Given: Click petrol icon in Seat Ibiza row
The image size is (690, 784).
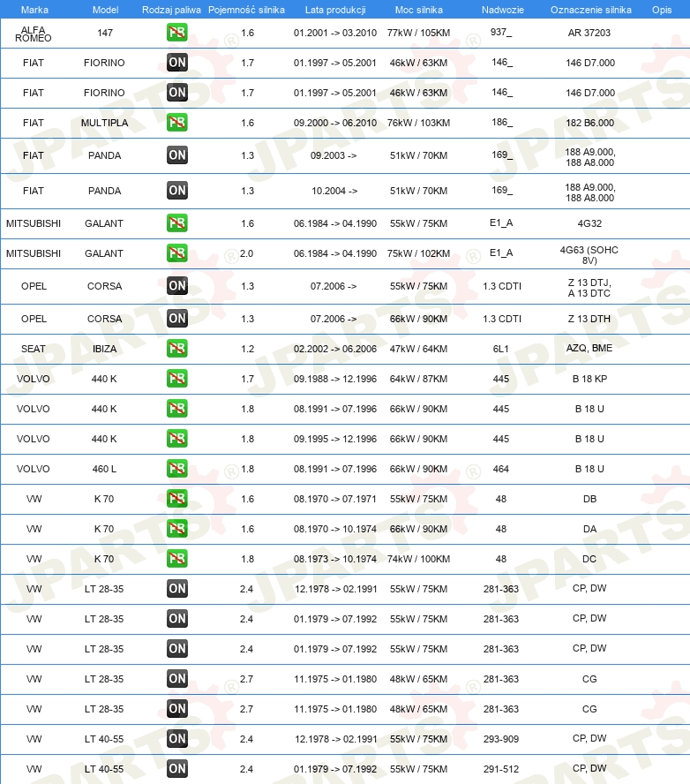Looking at the screenshot, I should [x=176, y=349].
